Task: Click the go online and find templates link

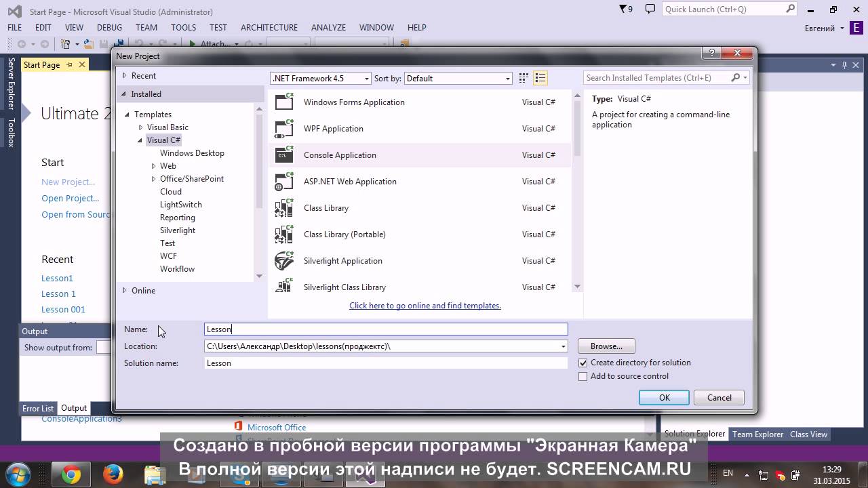Action: point(425,306)
